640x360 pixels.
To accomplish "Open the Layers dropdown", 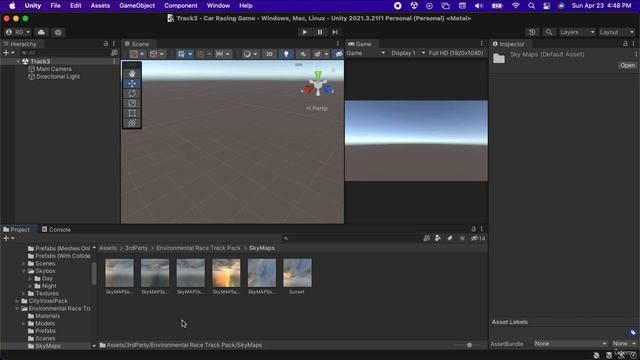I will (x=577, y=32).
